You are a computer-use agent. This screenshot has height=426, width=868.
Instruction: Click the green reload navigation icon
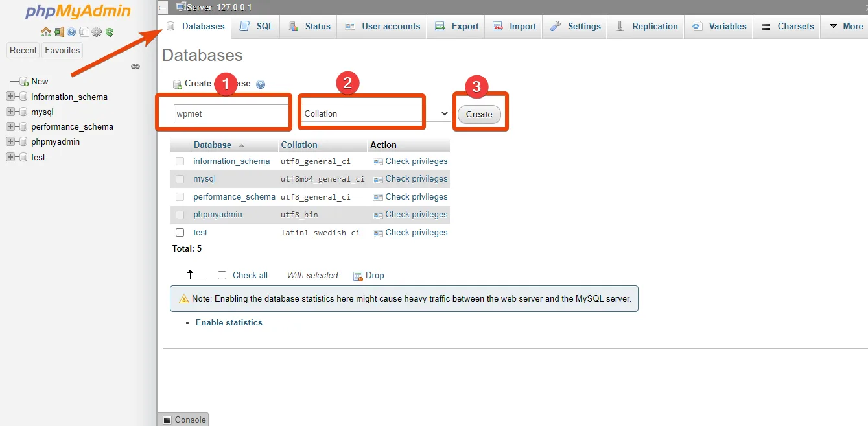(x=110, y=32)
